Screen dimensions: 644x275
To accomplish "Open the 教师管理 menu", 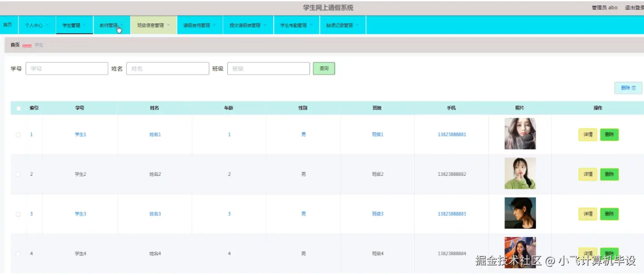I will click(112, 25).
